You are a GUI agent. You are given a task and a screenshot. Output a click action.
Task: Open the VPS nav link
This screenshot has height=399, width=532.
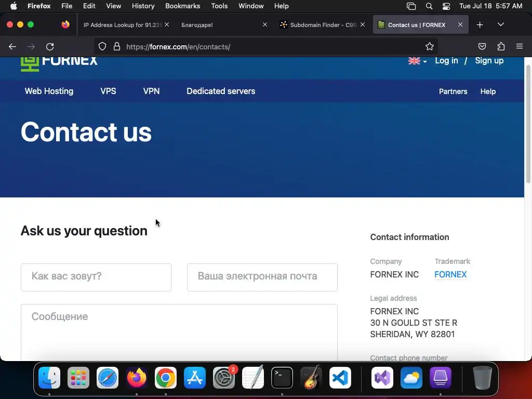[x=108, y=91]
